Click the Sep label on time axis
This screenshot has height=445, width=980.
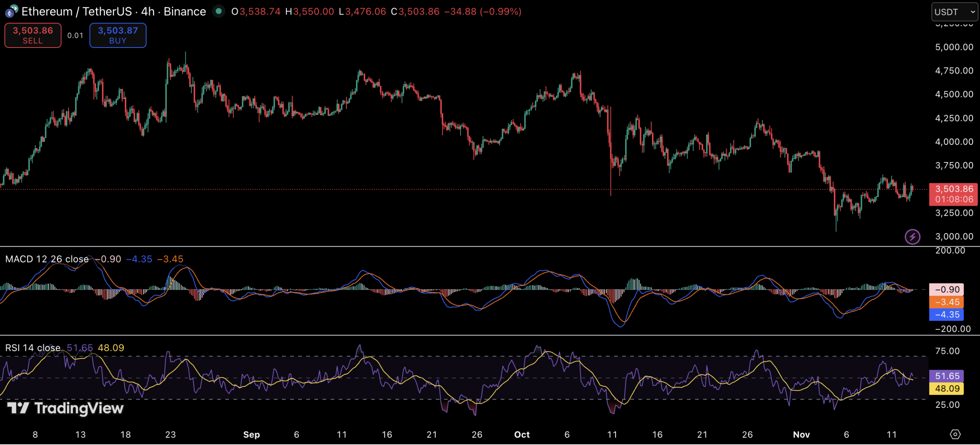(252, 435)
